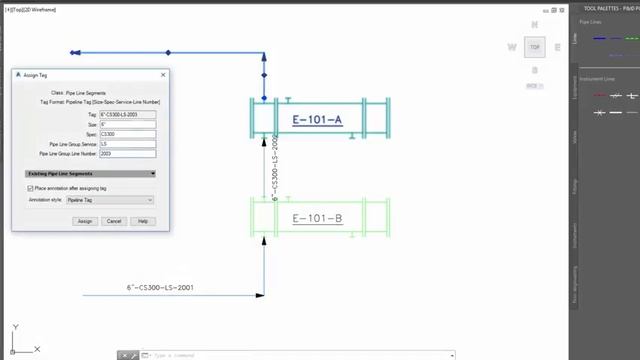Image resolution: width=640 pixels, height=360 pixels.
Task: Open the Annotation style Pipeline Tag dropdown
Action: (110, 200)
